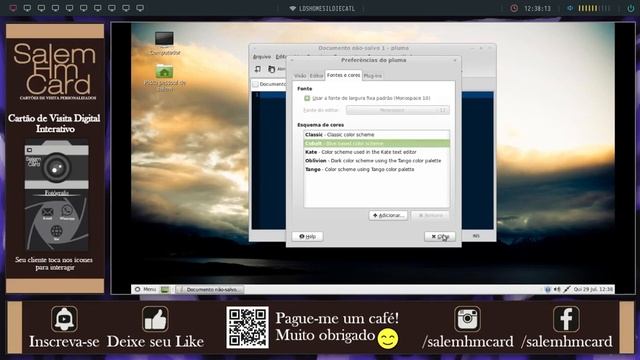The image size is (640, 360).
Task: Switch to the Plug-ins tab
Action: point(373,76)
